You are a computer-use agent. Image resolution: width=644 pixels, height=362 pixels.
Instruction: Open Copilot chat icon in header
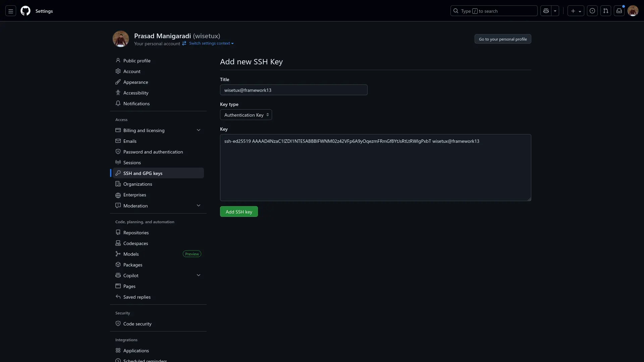point(546,11)
